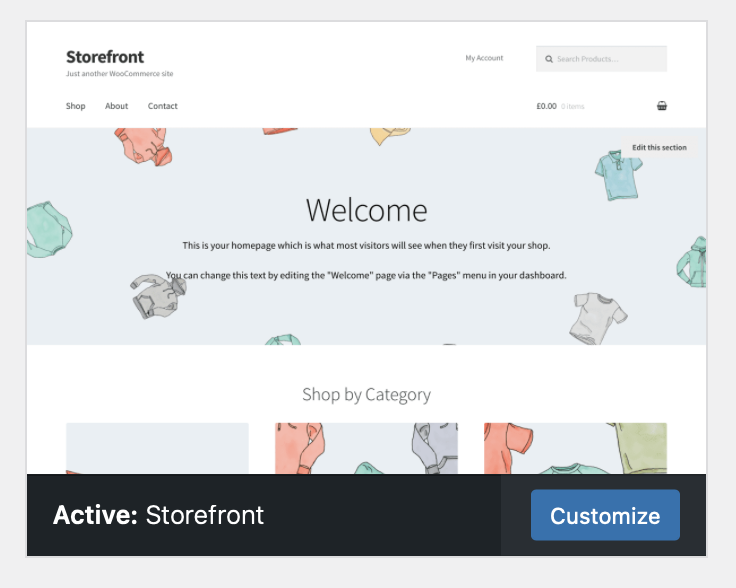
Task: Click the magnifier icon in the search box
Action: [x=549, y=59]
